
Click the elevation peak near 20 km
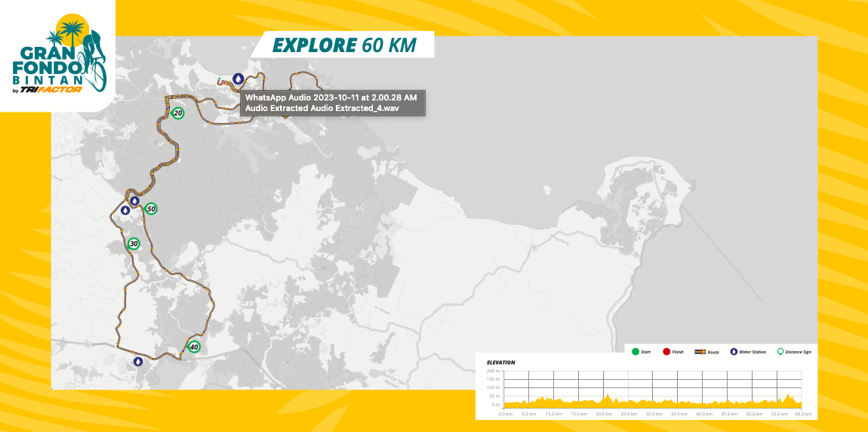(x=608, y=396)
